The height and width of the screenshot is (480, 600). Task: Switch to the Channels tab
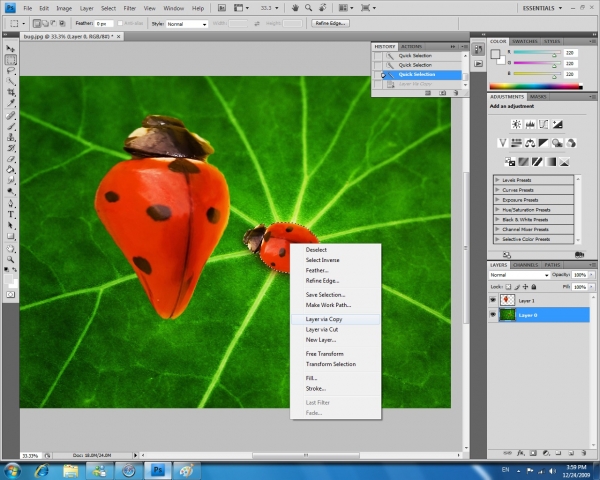click(x=525, y=265)
